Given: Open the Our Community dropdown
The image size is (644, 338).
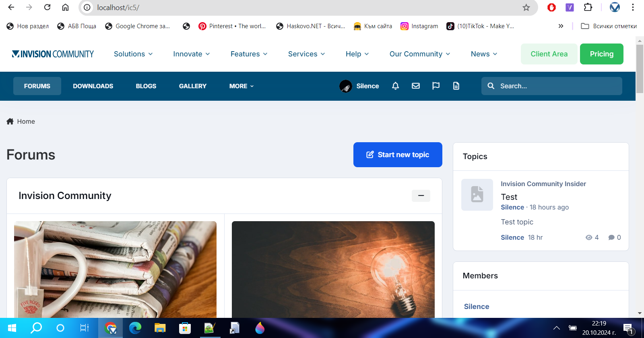Looking at the screenshot, I should pos(420,54).
